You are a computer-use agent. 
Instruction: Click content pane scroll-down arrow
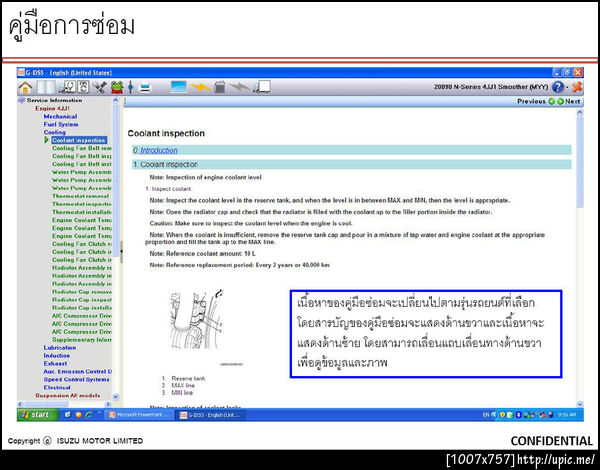(579, 404)
